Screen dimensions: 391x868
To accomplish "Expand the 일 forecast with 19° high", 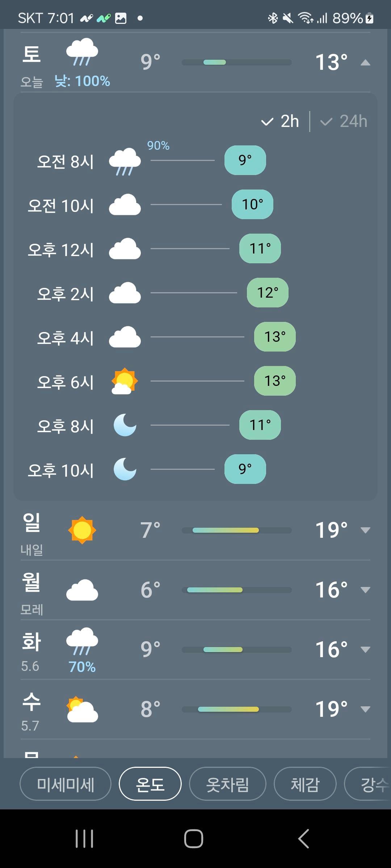I will pyautogui.click(x=366, y=530).
